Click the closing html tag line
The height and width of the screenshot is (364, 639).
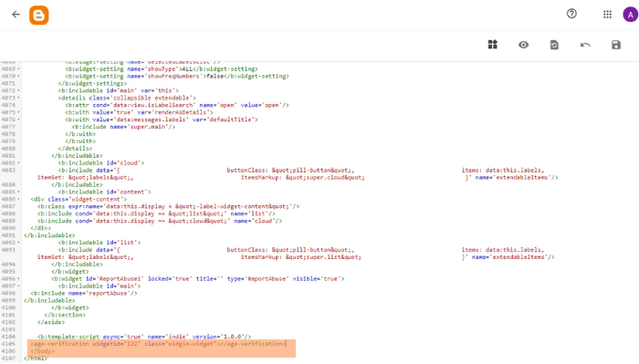[x=36, y=359]
